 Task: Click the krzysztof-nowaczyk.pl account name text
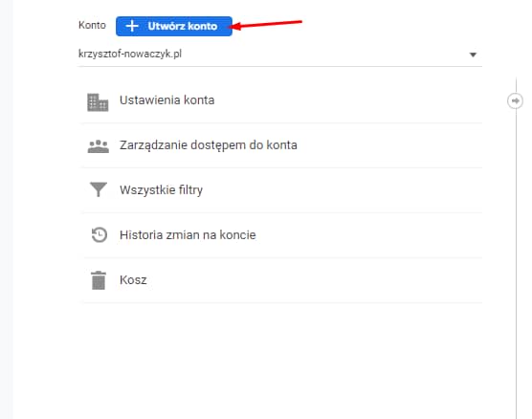[130, 54]
